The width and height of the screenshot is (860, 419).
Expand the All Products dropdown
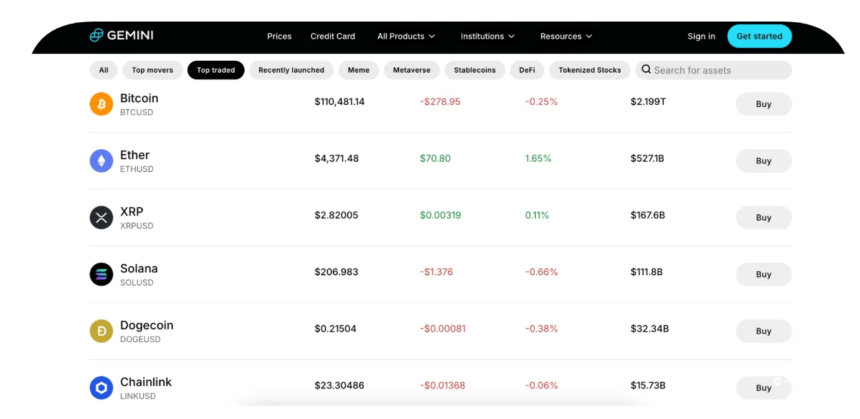click(406, 36)
